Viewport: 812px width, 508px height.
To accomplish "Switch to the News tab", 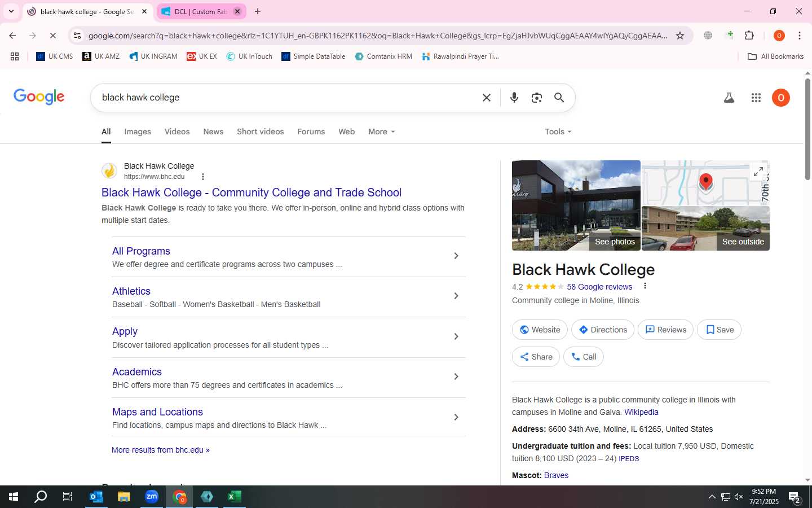I will point(213,132).
